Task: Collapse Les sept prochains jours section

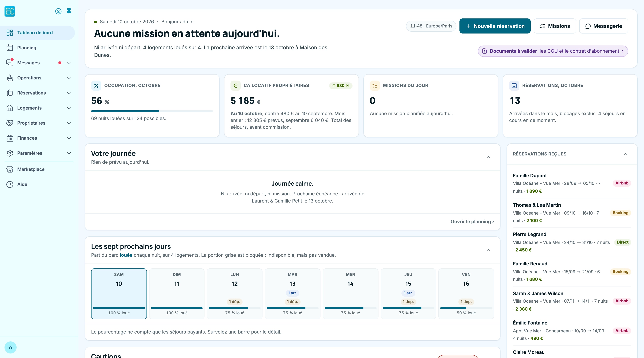Action: [488, 250]
